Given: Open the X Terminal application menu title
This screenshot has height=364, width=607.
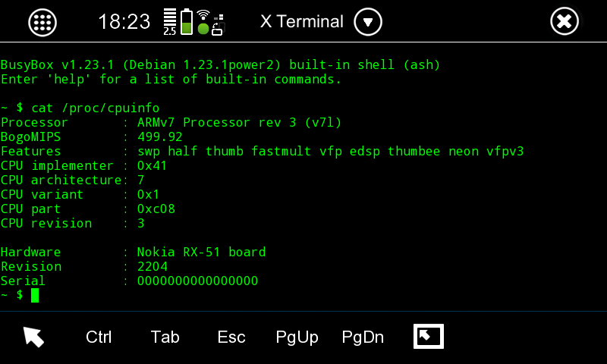Looking at the screenshot, I should 301,22.
